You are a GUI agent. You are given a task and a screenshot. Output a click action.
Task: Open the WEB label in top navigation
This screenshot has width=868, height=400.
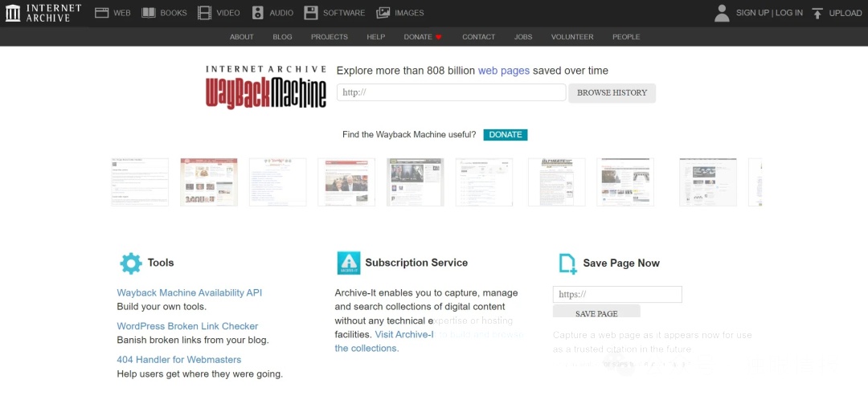(122, 13)
